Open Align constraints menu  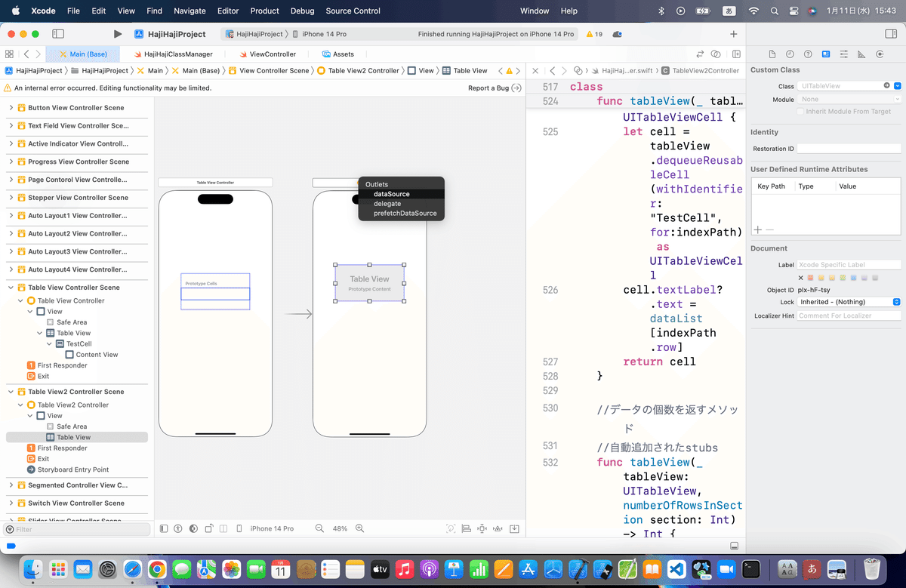(x=467, y=529)
